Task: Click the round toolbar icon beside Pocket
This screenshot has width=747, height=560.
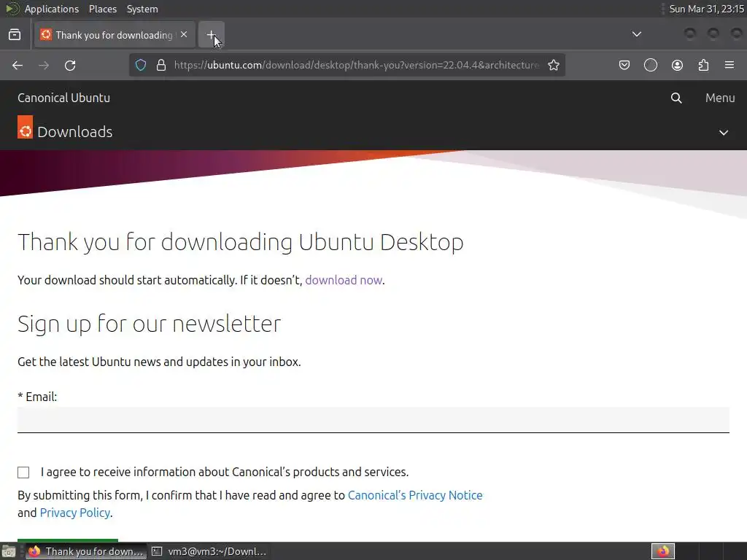Action: (x=651, y=65)
